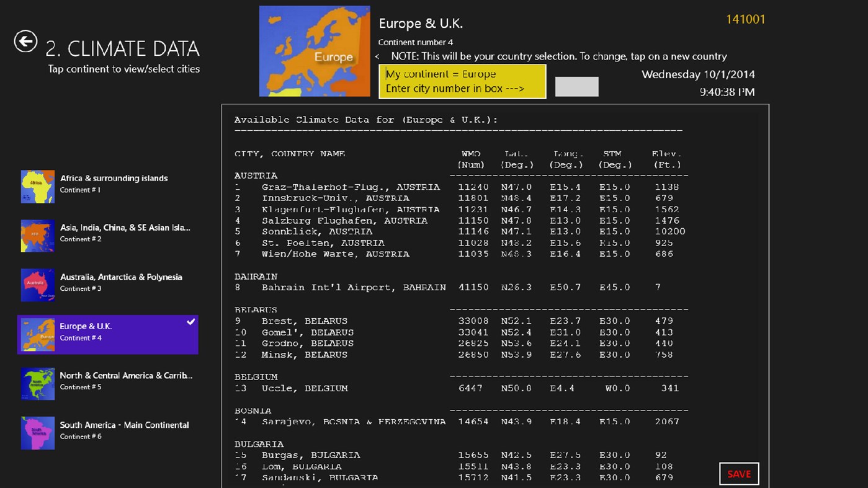Select Continent # 1 to switch active continent
This screenshot has width=868, height=488.
click(x=108, y=186)
